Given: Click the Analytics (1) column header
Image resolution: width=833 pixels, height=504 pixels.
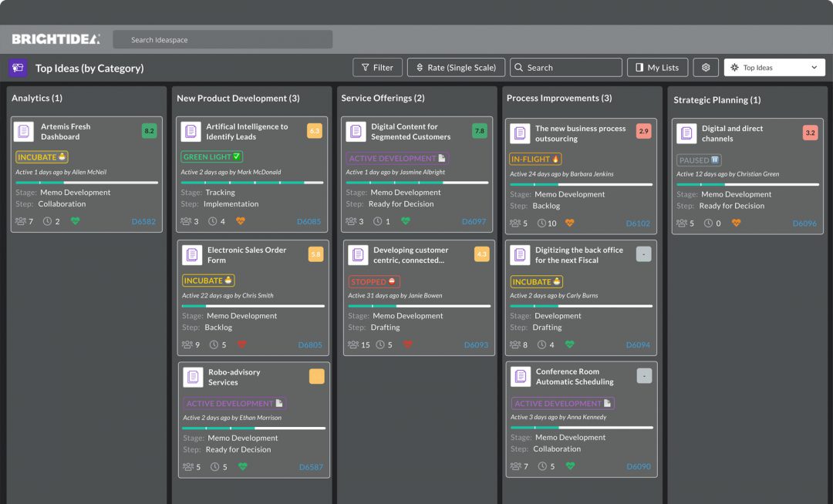Looking at the screenshot, I should pos(36,98).
